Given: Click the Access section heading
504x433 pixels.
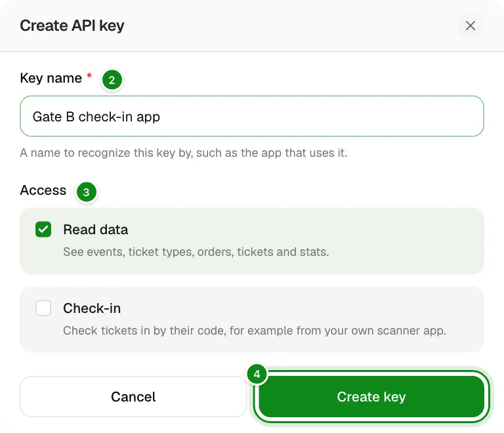Looking at the screenshot, I should [x=43, y=190].
